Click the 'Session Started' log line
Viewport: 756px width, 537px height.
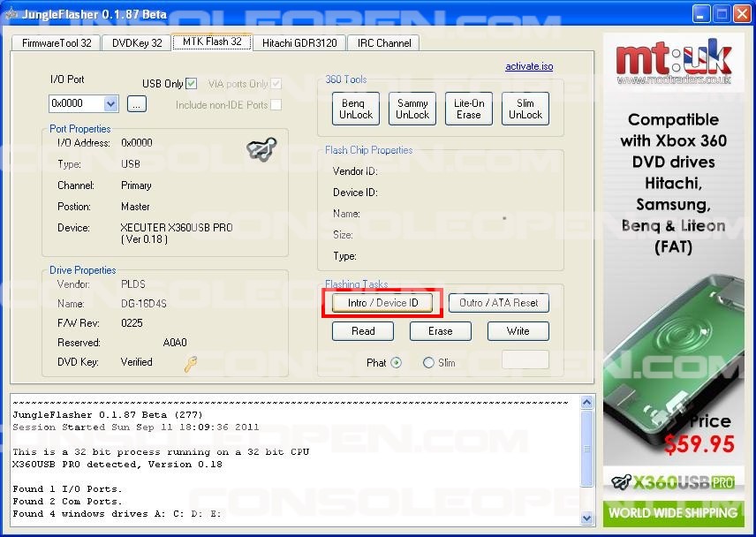135,427
